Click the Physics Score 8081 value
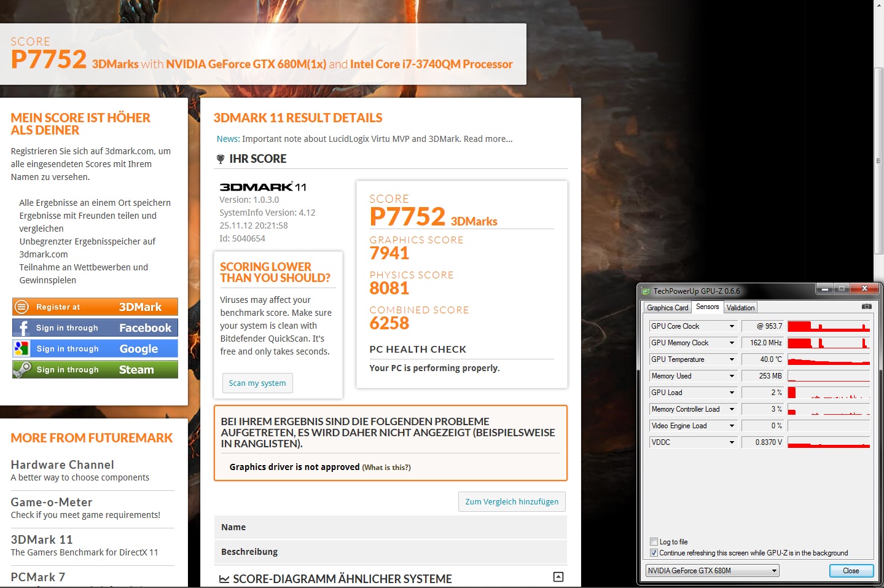Screen dimensions: 884x588 [x=389, y=288]
